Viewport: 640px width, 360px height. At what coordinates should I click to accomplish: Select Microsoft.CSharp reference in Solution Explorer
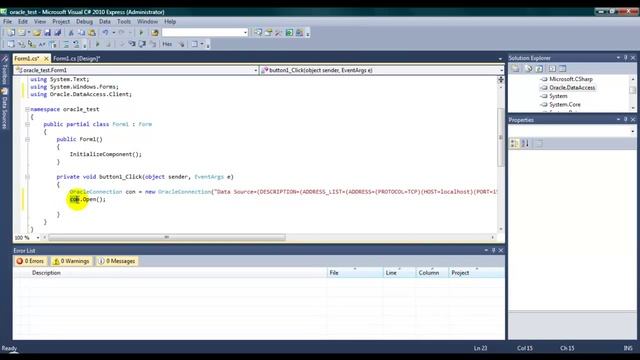pos(570,79)
